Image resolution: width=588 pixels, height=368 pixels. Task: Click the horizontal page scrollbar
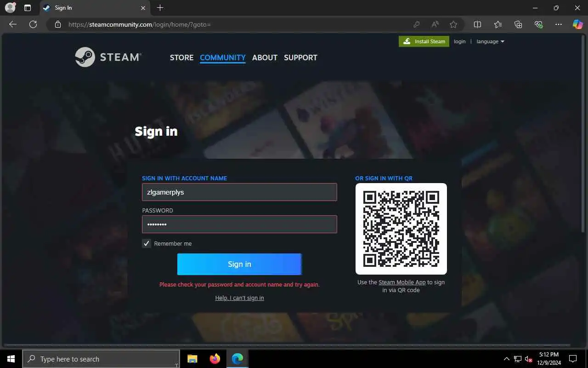287,345
